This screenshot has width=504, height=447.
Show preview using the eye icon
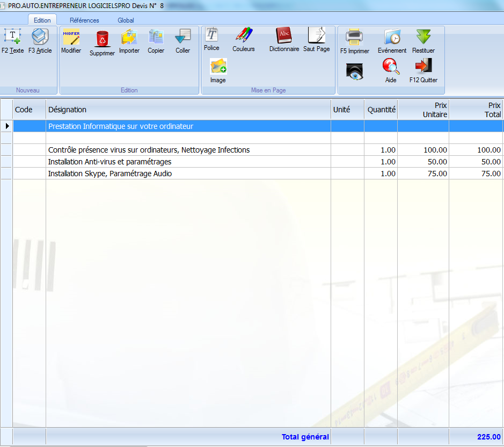(x=355, y=71)
